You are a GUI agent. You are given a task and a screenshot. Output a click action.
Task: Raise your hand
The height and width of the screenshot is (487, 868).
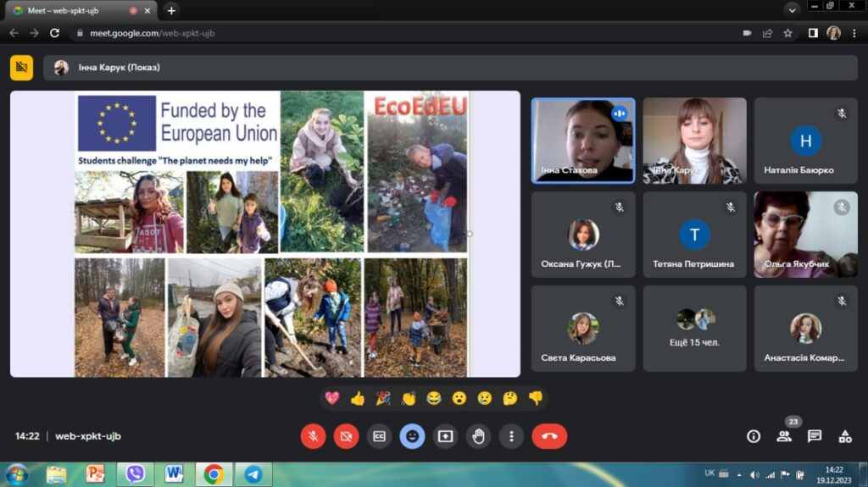click(x=478, y=436)
